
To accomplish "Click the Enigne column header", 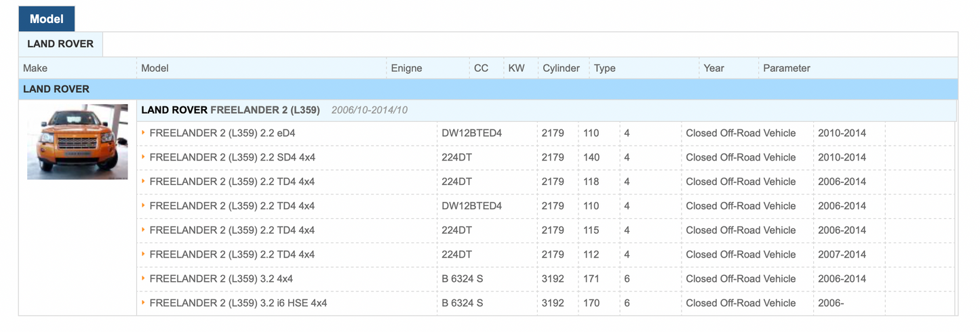I will 406,68.
